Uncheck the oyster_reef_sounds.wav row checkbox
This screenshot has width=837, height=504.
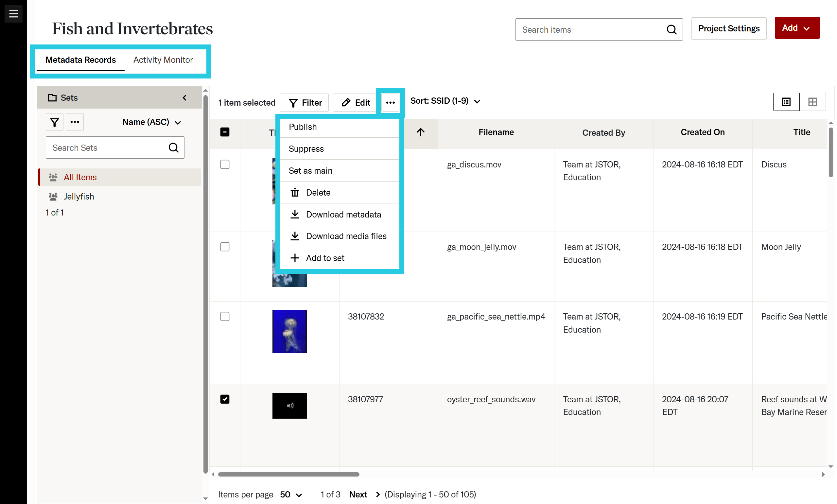pos(225,399)
